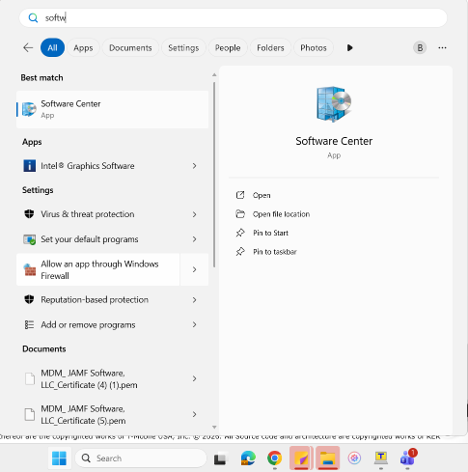Image resolution: width=468 pixels, height=472 pixels.
Task: Click the Virus & threat protection shield icon
Action: 29,214
